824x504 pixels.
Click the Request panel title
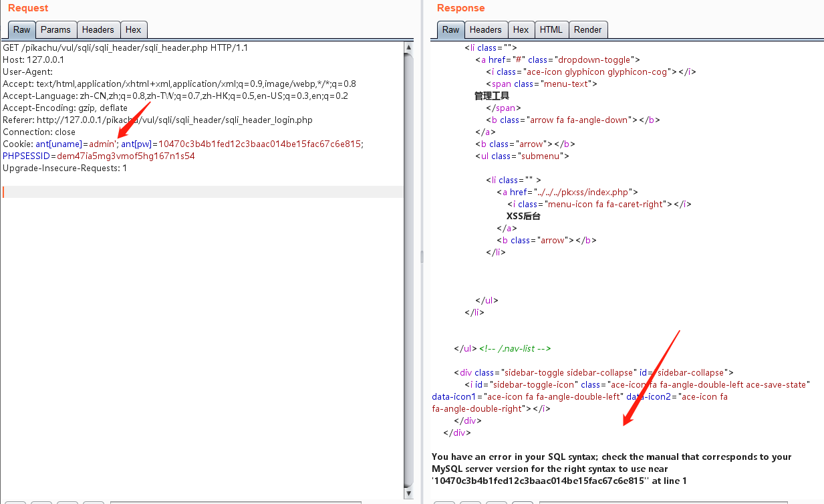point(28,8)
